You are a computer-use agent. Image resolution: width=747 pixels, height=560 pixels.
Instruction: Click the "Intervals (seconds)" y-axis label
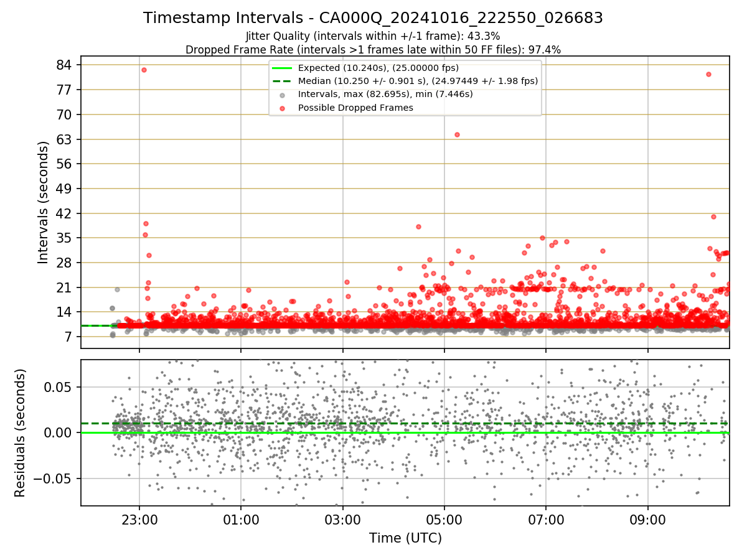43,202
